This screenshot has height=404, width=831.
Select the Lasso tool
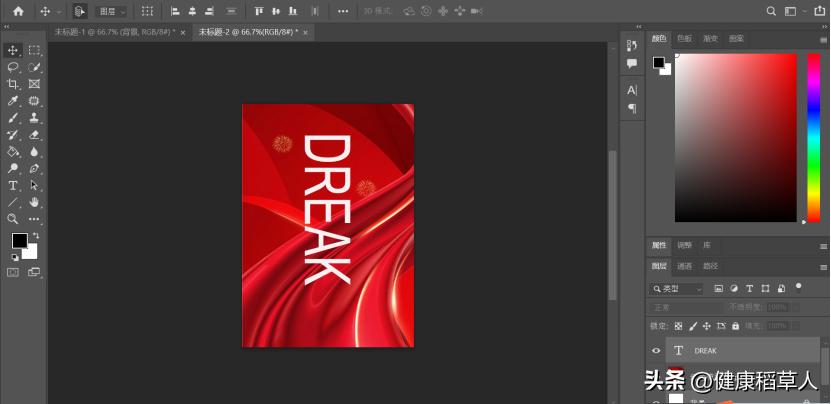tap(13, 67)
